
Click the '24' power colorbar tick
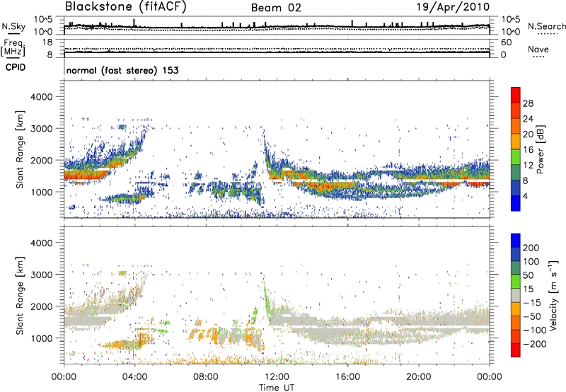[528, 119]
